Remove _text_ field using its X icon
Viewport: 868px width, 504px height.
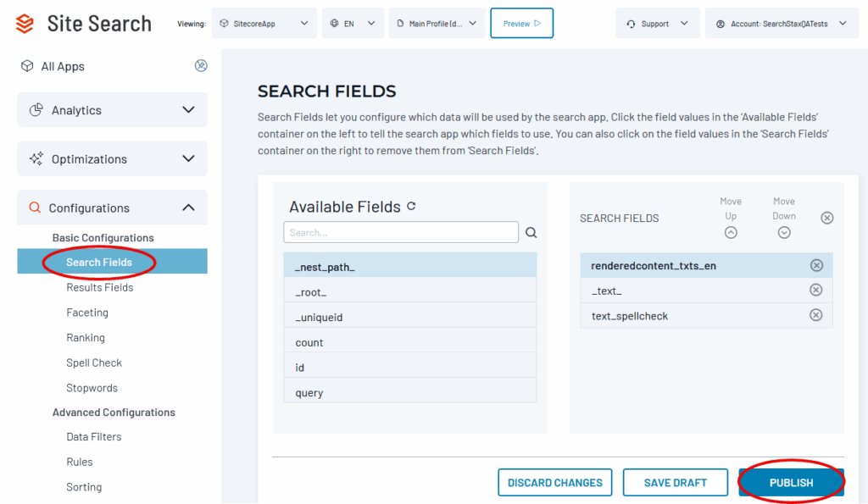(816, 291)
